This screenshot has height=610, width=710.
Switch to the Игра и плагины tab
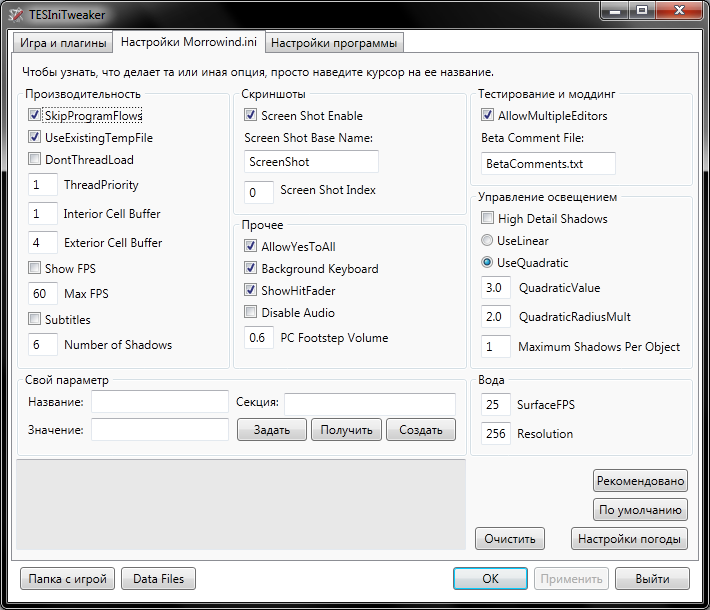(61, 43)
